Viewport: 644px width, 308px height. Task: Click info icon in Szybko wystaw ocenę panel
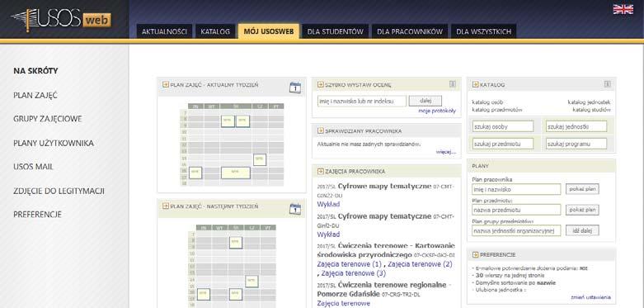(x=452, y=84)
